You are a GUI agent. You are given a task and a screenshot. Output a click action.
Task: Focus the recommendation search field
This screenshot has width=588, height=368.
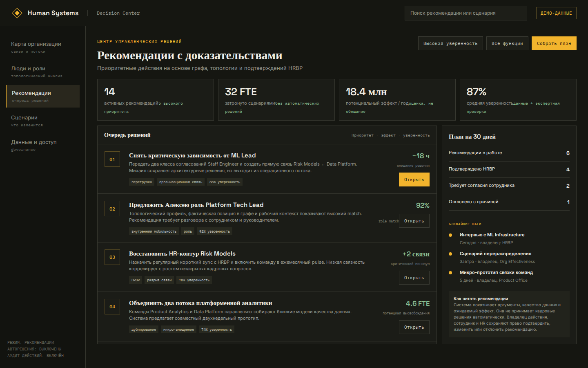point(466,13)
